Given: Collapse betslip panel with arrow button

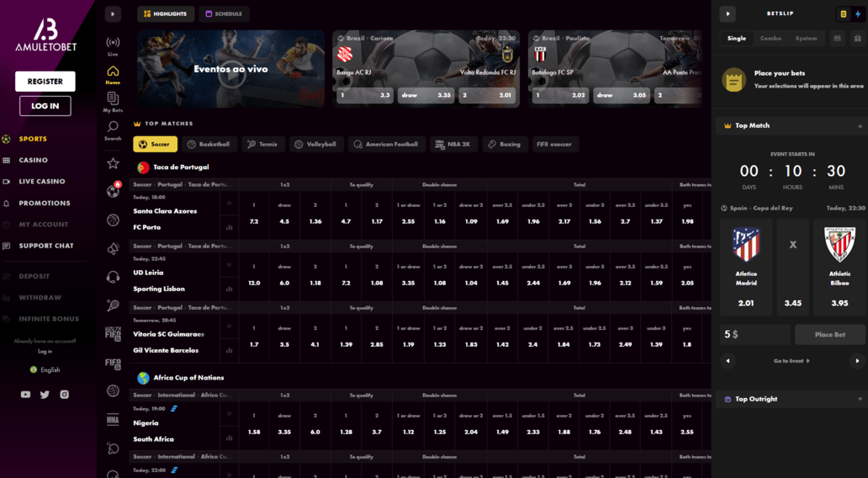Looking at the screenshot, I should coord(728,13).
